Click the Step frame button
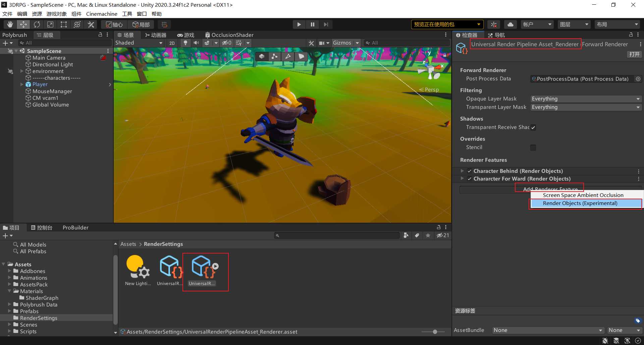Screen dimensions: 644x345 click(x=326, y=24)
